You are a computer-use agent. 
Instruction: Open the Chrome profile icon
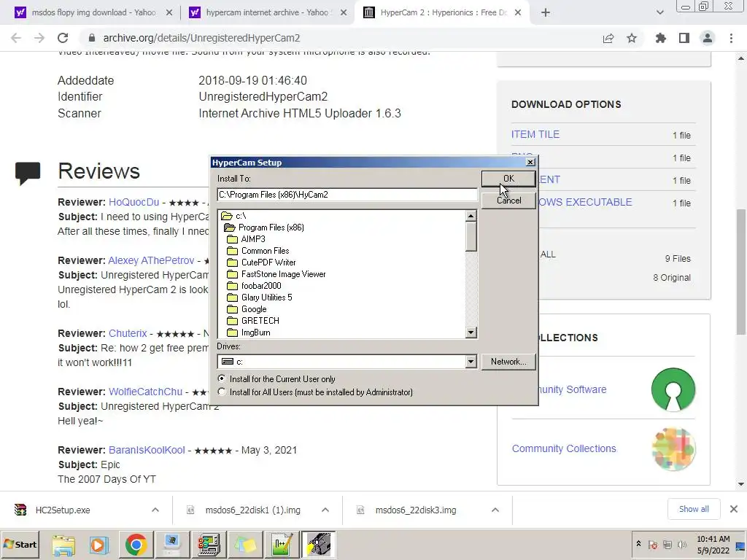[x=708, y=38]
